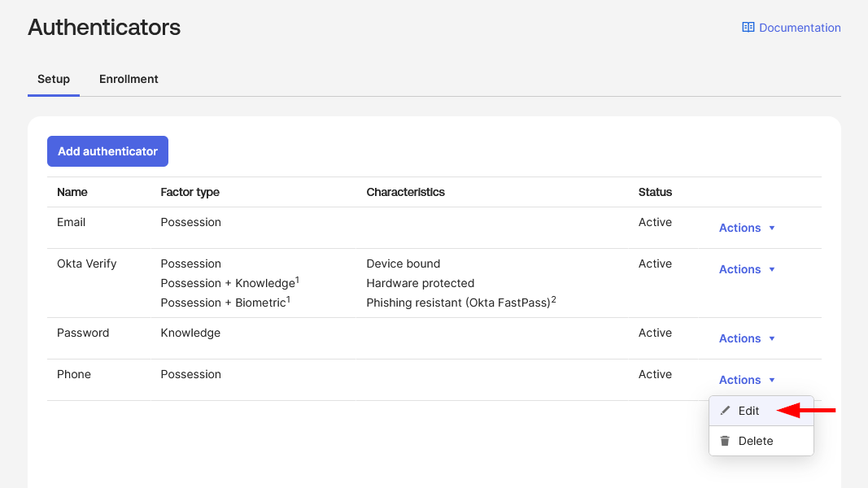Expand Actions for the Okta Verify authenticator

point(747,269)
